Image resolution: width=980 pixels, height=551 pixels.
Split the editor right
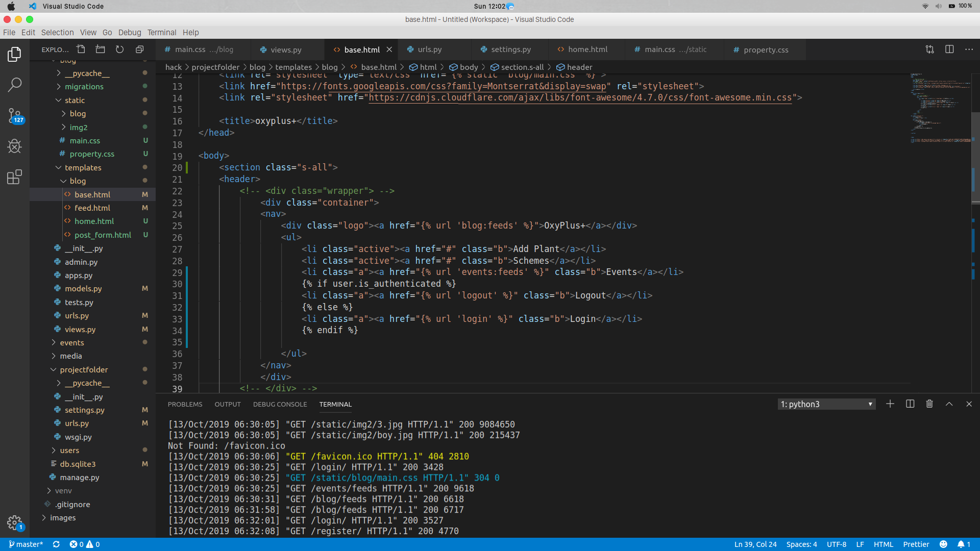[x=949, y=49]
